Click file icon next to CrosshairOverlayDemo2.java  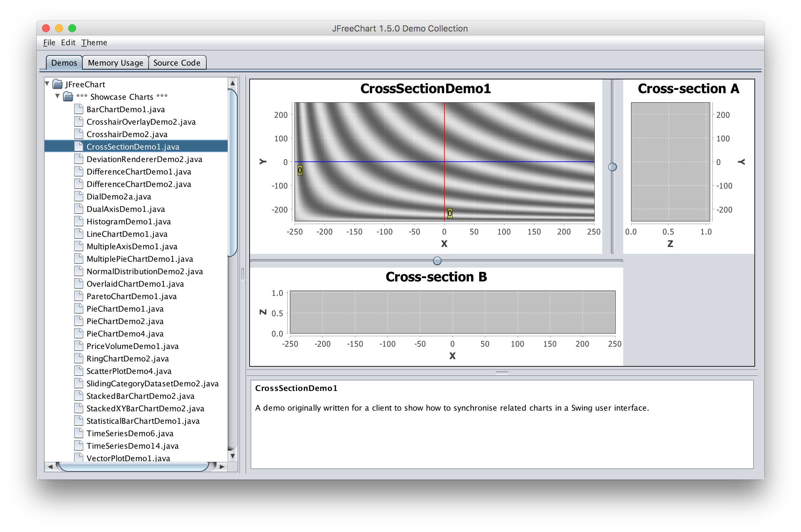tap(79, 121)
